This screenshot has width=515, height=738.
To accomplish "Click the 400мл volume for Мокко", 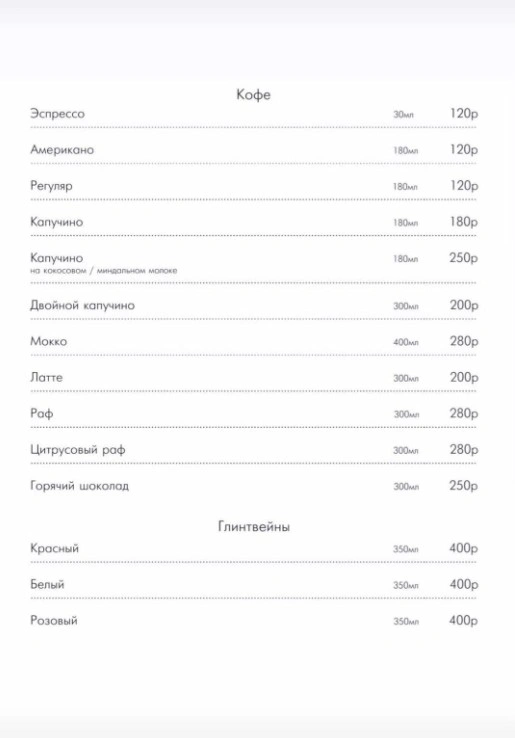I will [x=406, y=342].
